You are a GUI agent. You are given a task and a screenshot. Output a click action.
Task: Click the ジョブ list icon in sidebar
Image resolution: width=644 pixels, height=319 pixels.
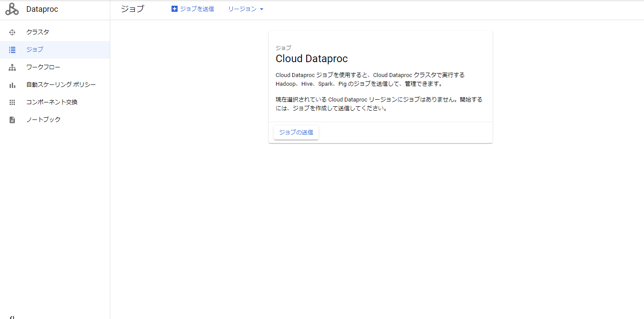[12, 49]
